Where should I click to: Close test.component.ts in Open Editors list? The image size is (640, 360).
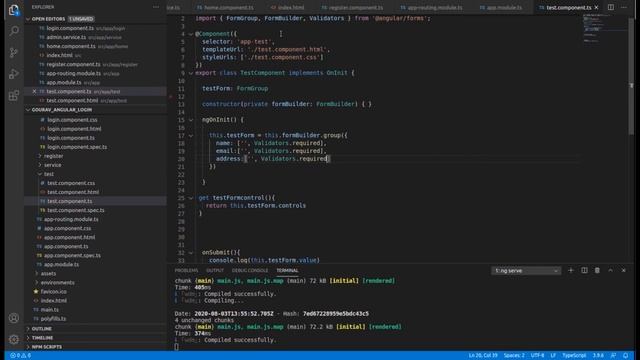click(34, 91)
